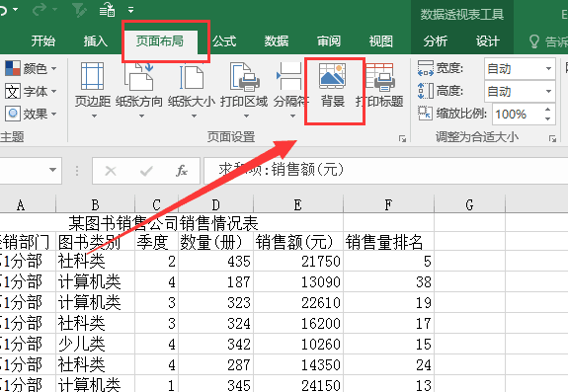
Task: Click the confirm (checkmark) formula bar icon
Action: [146, 171]
